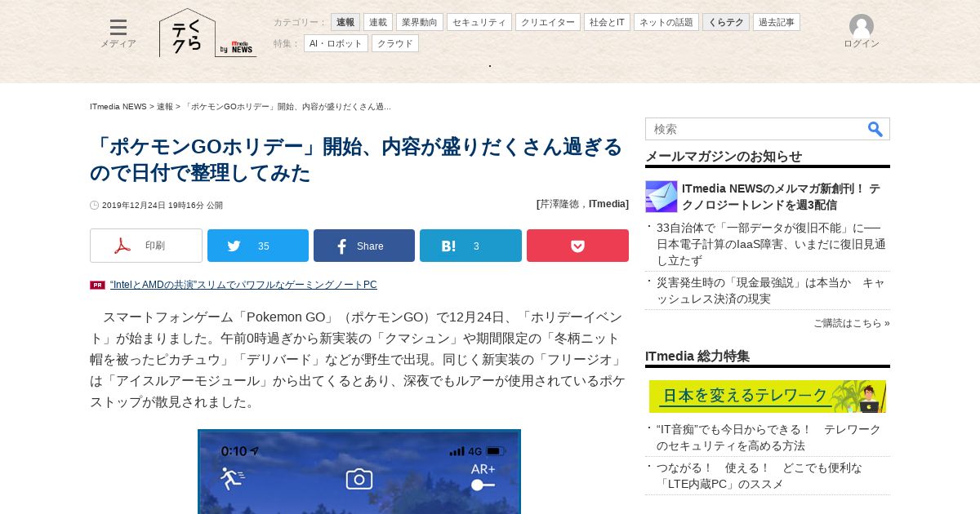This screenshot has height=514, width=980.
Task: Click the article headline text
Action: click(x=356, y=160)
